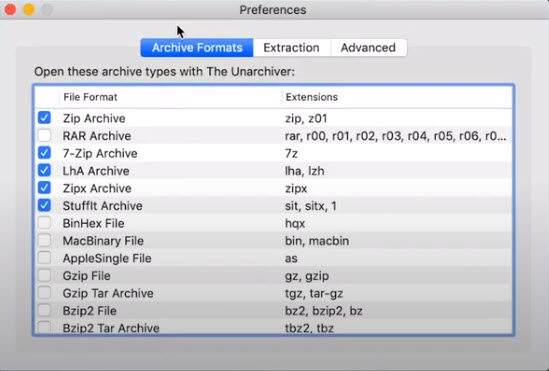549x371 pixels.
Task: Click the 'zipx' extensions cell
Action: (x=296, y=188)
